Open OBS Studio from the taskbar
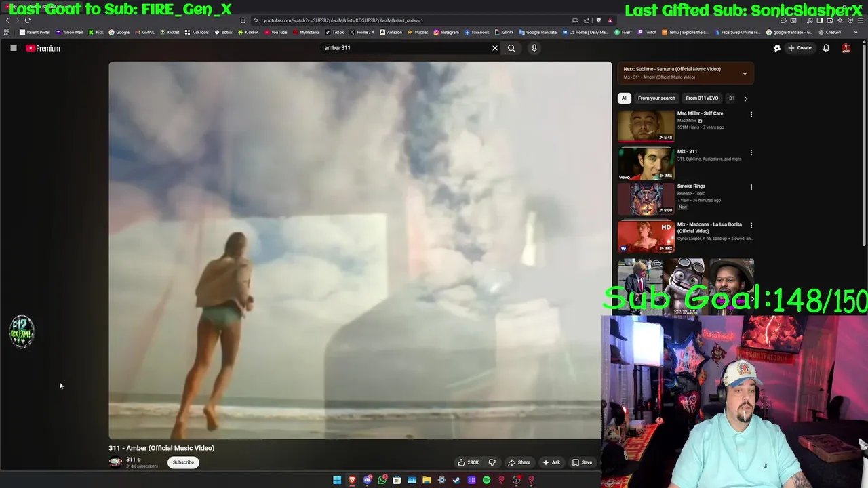 point(516,481)
